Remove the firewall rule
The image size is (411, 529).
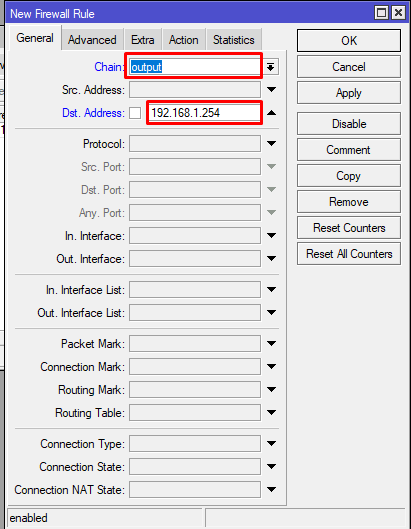point(349,202)
